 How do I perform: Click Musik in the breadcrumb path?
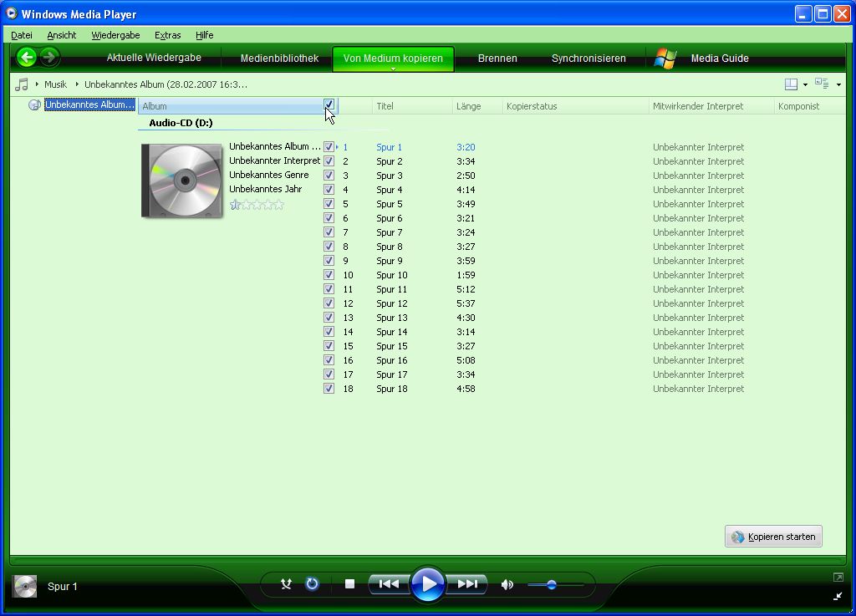point(56,84)
